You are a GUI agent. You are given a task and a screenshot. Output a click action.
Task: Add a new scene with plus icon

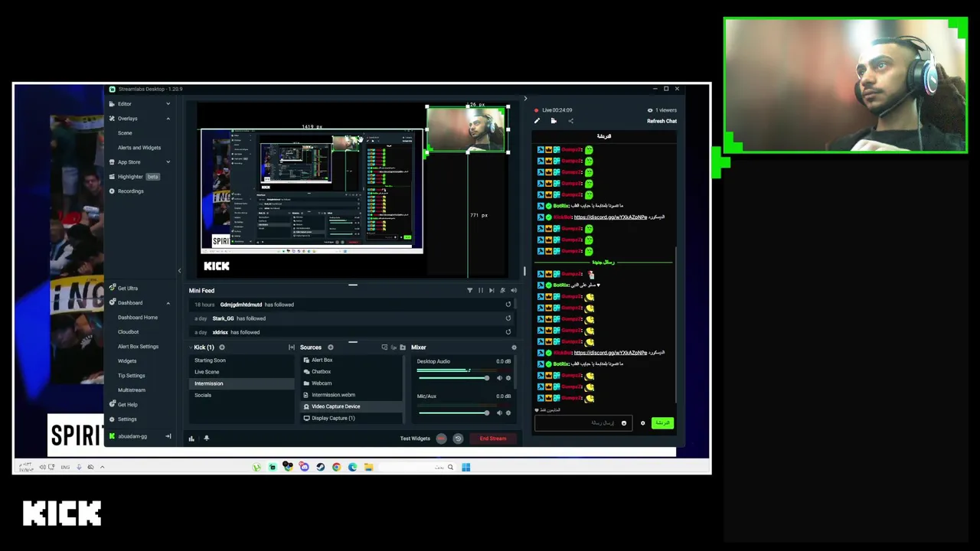222,347
